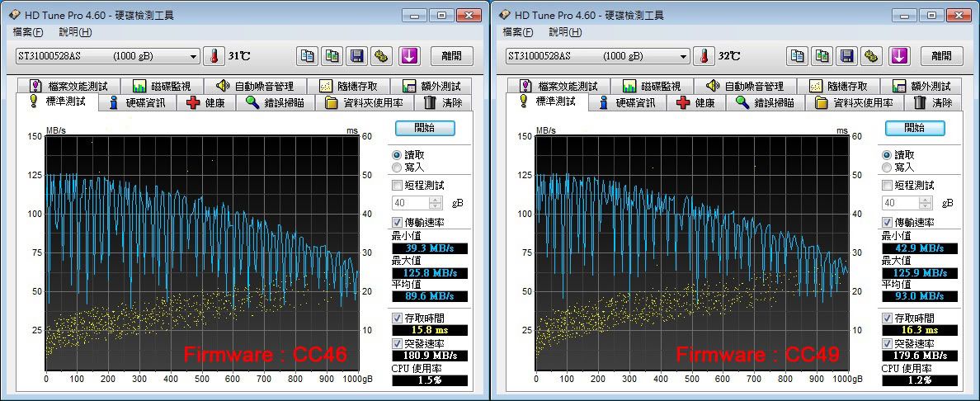The width and height of the screenshot is (980, 401).
Task: Switch to 錯誤掃瞄 tab in left window
Action: point(275,102)
